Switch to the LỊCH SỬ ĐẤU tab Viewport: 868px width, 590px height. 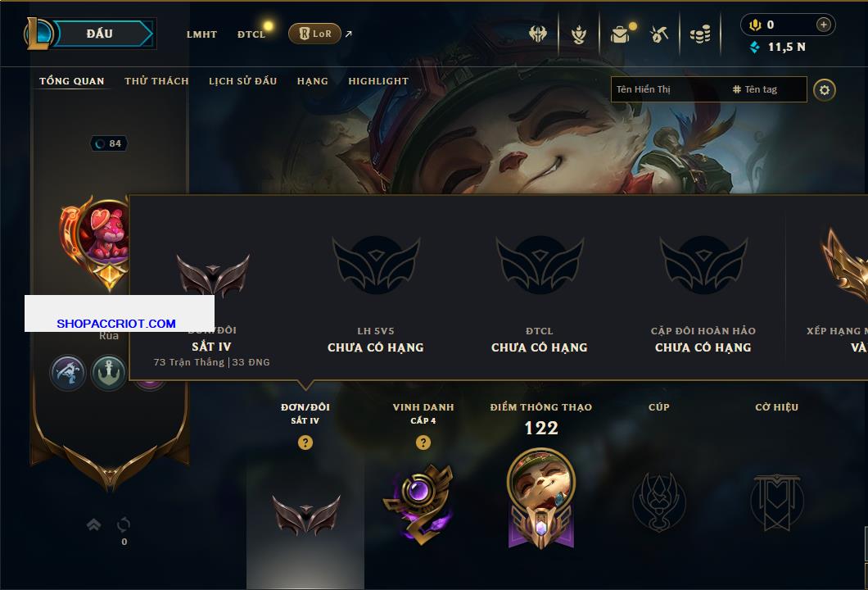(242, 81)
